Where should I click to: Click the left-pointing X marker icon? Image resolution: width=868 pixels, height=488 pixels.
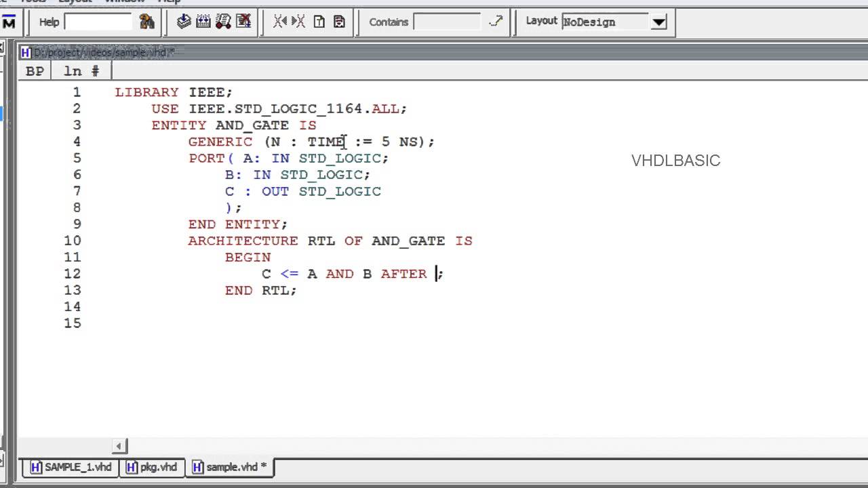pos(280,22)
